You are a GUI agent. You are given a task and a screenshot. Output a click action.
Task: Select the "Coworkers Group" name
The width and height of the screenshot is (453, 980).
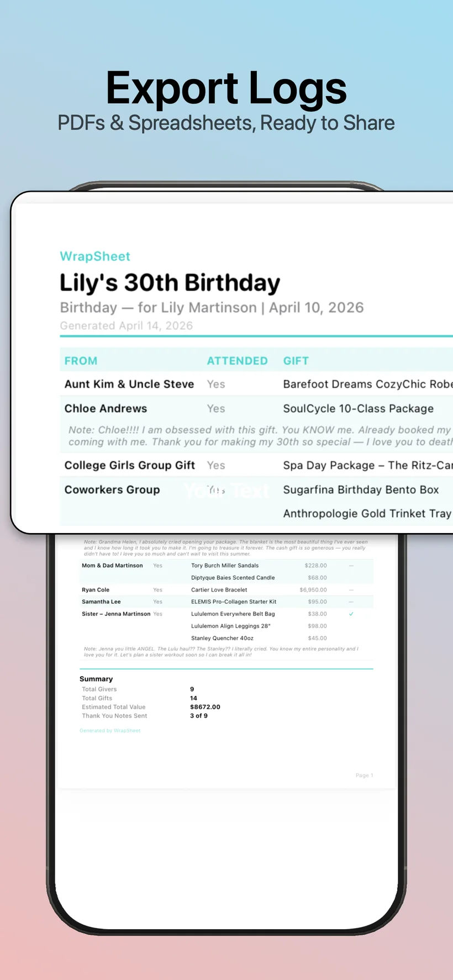112,489
